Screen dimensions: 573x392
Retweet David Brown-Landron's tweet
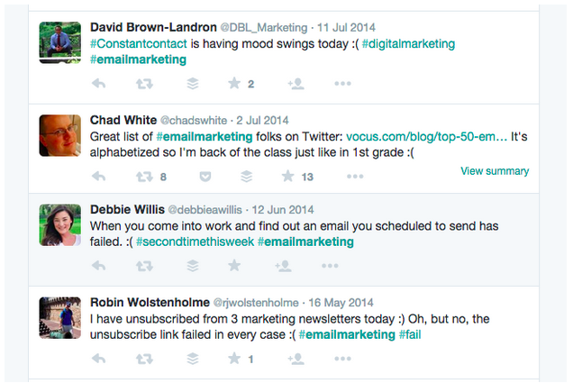(x=143, y=84)
